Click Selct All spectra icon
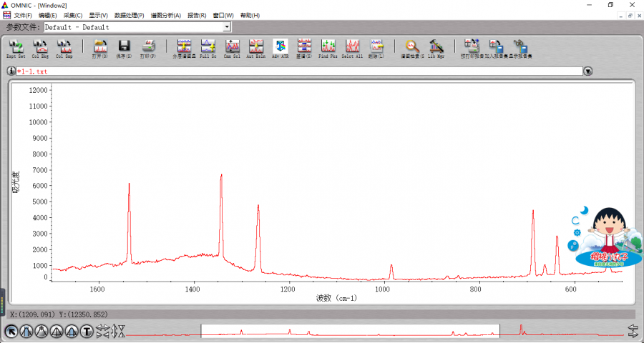This screenshot has width=644, height=343. pyautogui.click(x=352, y=49)
